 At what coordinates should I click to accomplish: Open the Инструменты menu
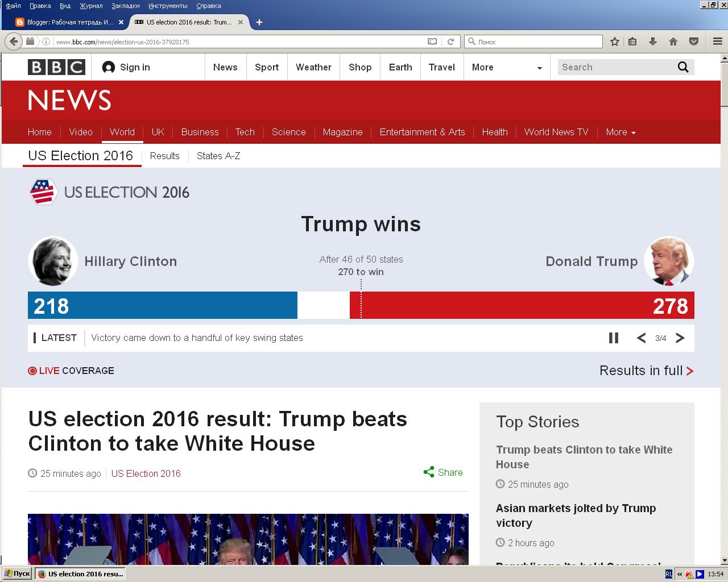pyautogui.click(x=168, y=6)
